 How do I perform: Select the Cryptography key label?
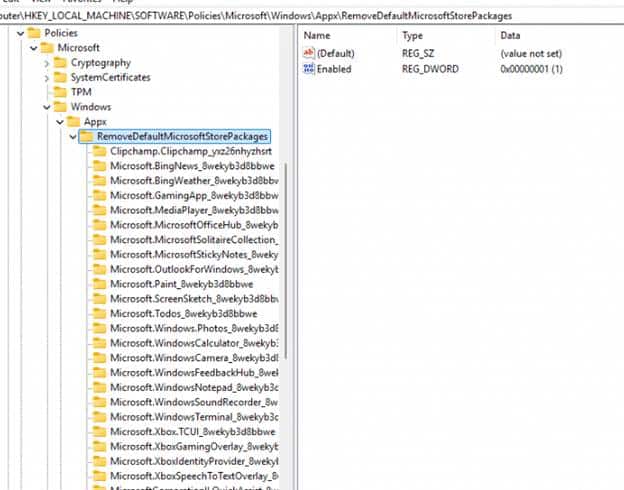(101, 62)
